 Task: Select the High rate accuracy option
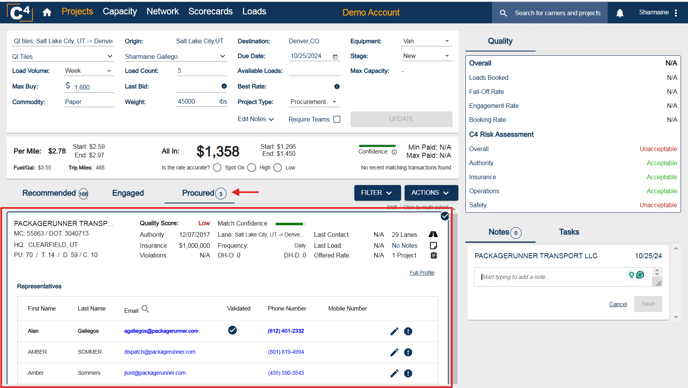pos(251,168)
